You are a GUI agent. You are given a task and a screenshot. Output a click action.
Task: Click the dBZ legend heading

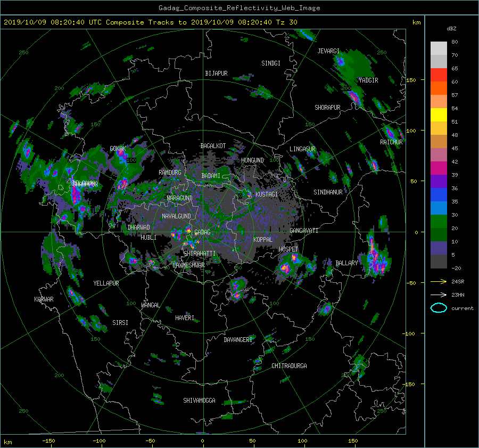tap(451, 28)
